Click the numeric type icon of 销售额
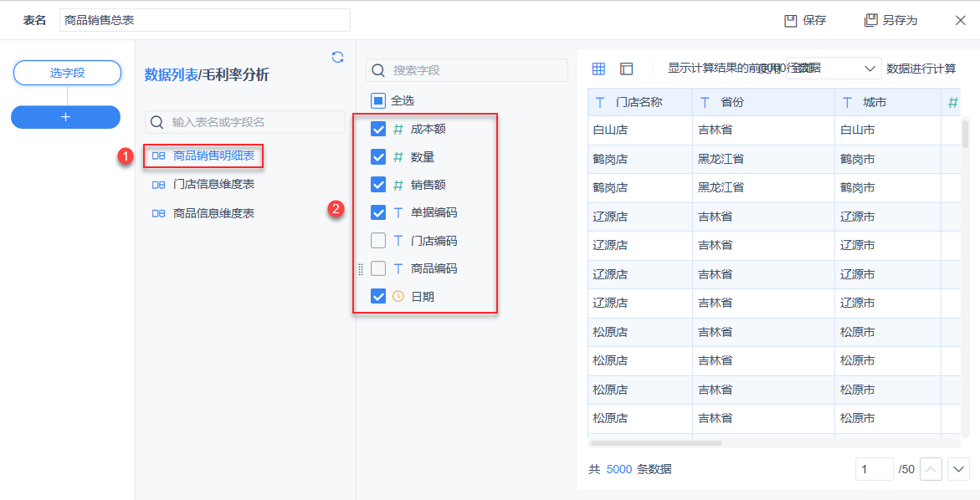The height and width of the screenshot is (500, 980). [398, 185]
